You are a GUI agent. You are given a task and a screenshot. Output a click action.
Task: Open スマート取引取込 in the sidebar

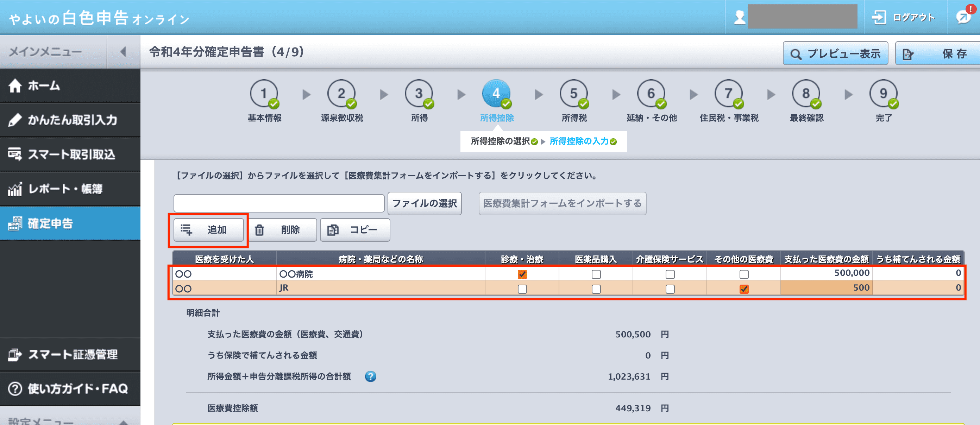pos(70,154)
